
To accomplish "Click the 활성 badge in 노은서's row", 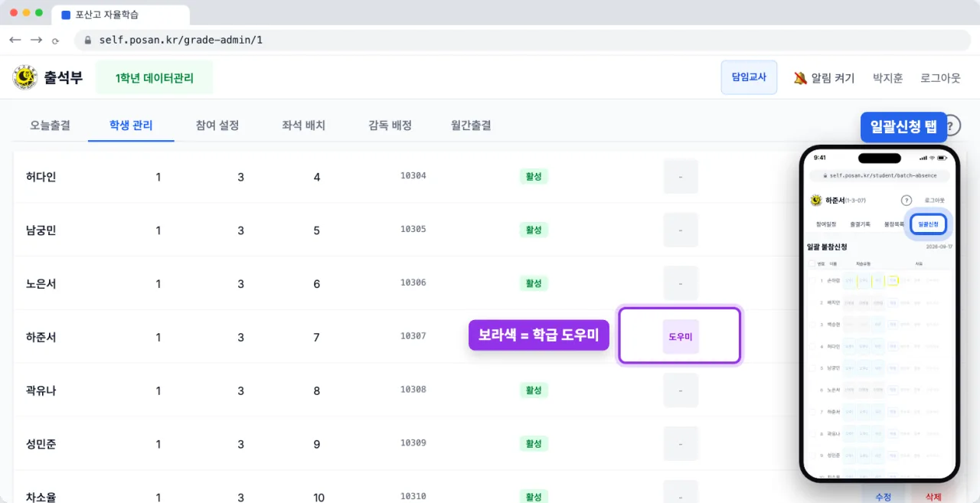I will pos(534,284).
